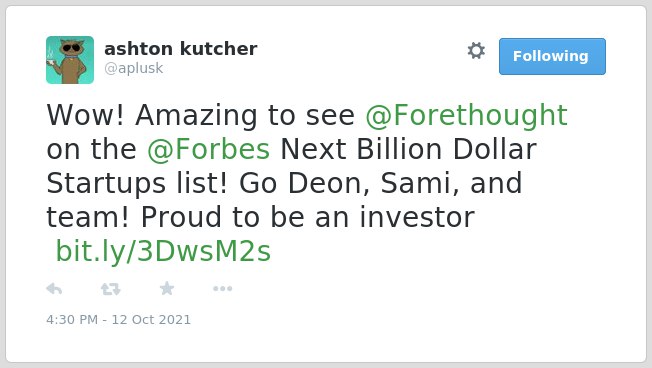This screenshot has height=368, width=652.
Task: Open the more options ellipsis menu
Action: coord(222,289)
